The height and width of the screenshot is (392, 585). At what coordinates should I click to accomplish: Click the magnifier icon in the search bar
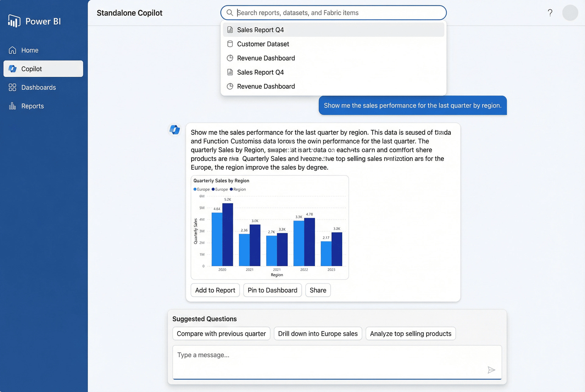click(x=229, y=13)
